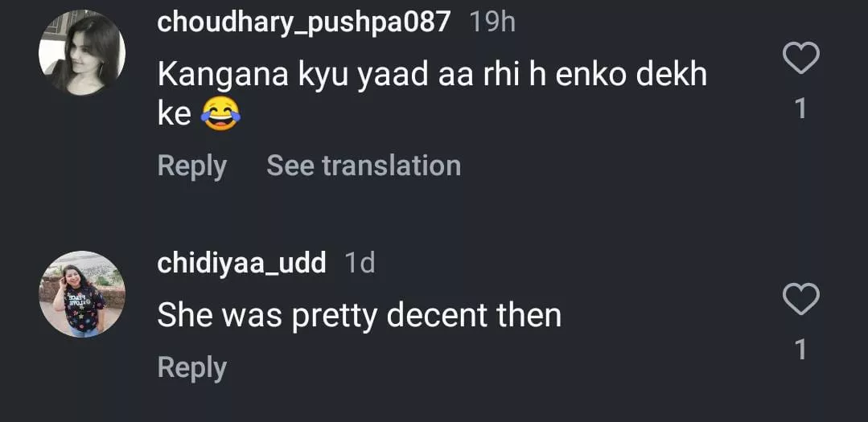
Task: Open chidiyaa_udd's profile picture
Action: tap(82, 294)
